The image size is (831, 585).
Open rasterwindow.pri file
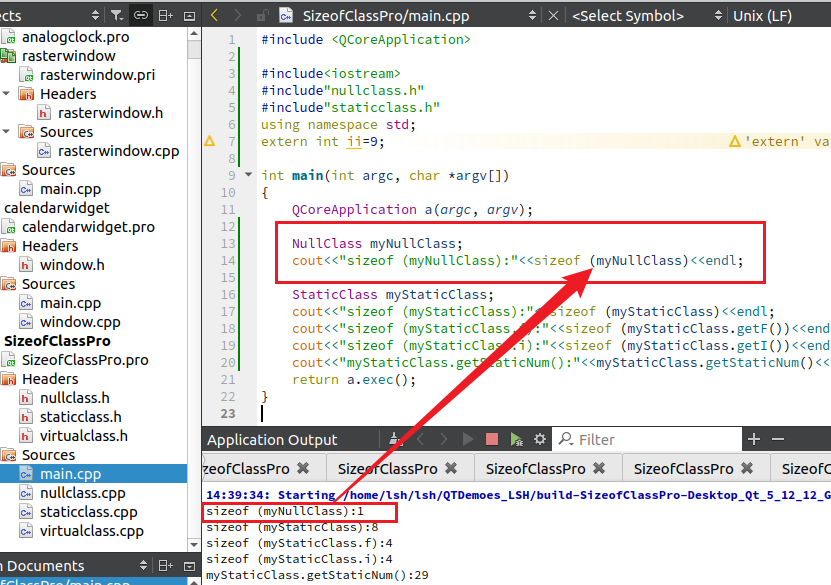(x=98, y=75)
